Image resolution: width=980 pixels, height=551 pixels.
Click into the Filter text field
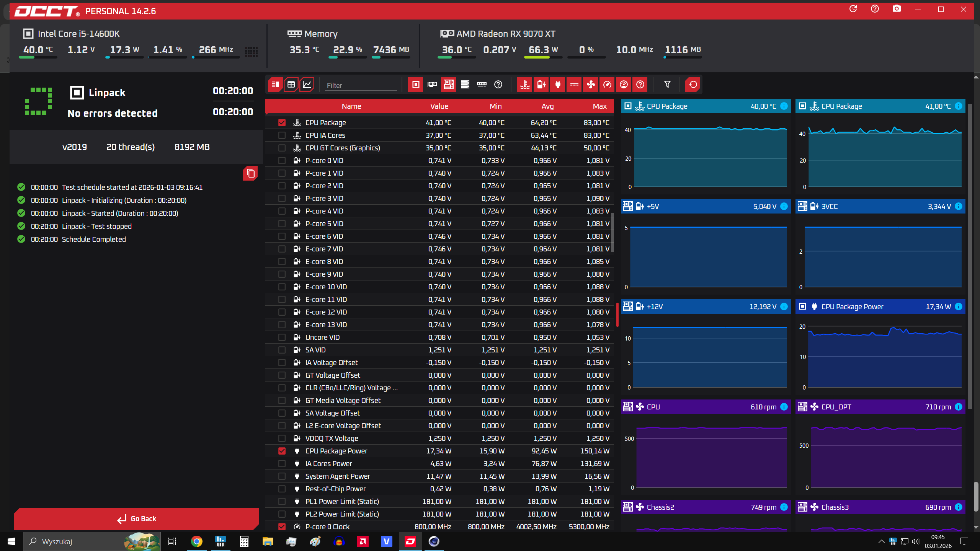point(361,85)
